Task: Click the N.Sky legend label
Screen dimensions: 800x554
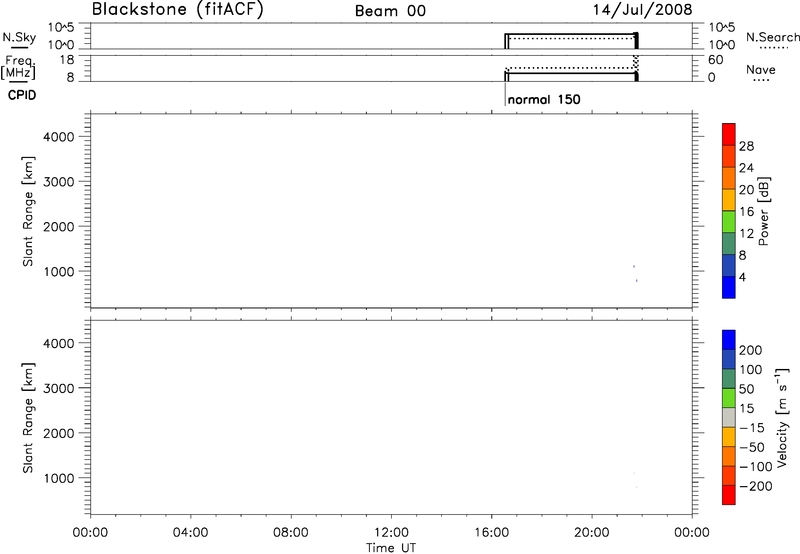Action: (19, 37)
